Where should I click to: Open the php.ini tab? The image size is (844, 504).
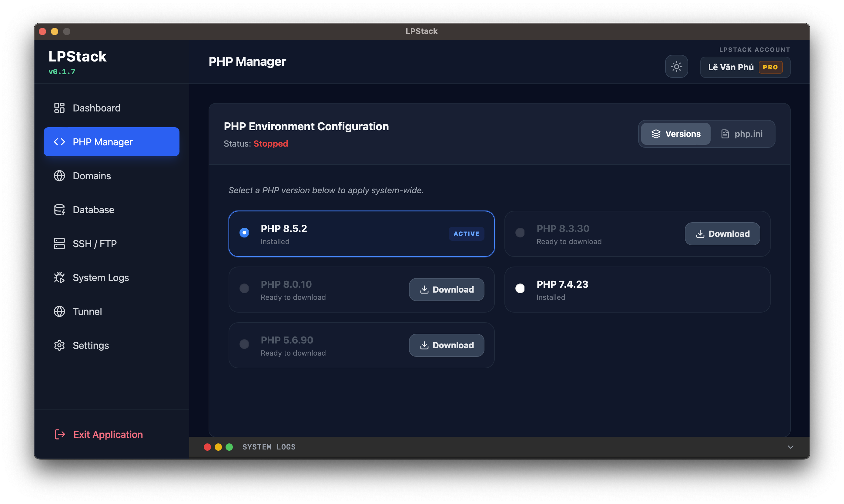pyautogui.click(x=742, y=134)
